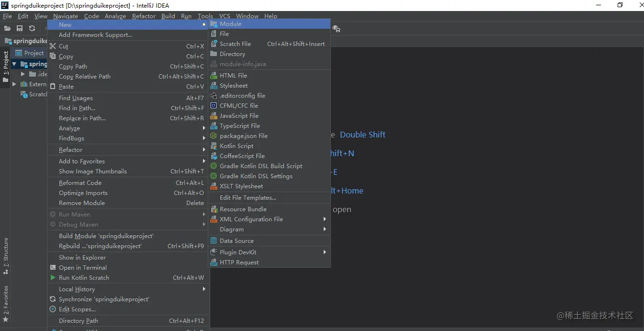This screenshot has height=331, width=644.
Task: Click the Open in Terminal icon
Action: tap(53, 268)
